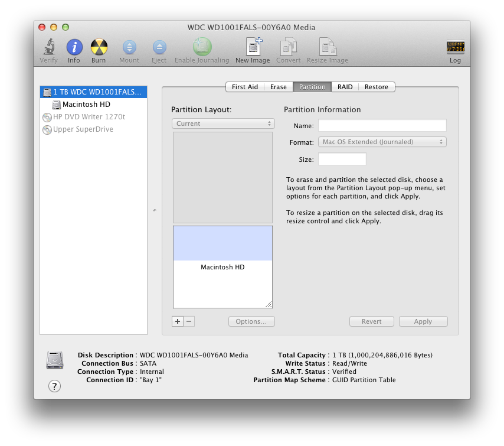The width and height of the screenshot is (504, 446).
Task: Click the Apply button
Action: coord(423,321)
